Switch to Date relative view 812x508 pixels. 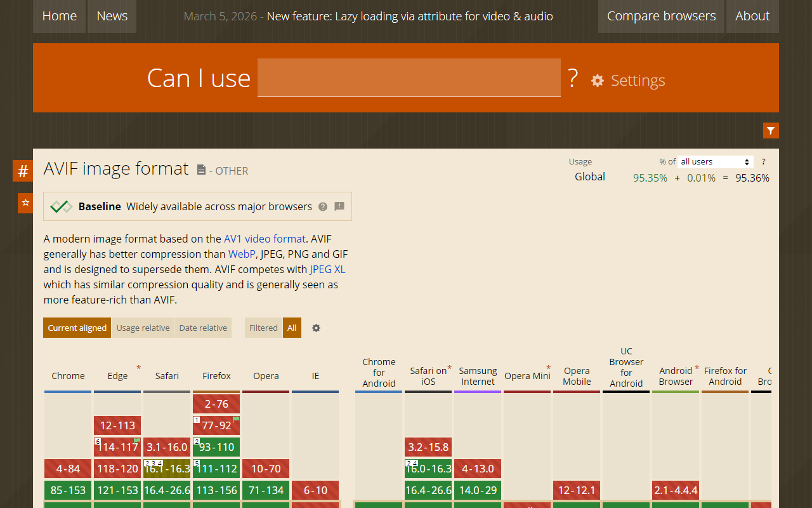pos(203,328)
